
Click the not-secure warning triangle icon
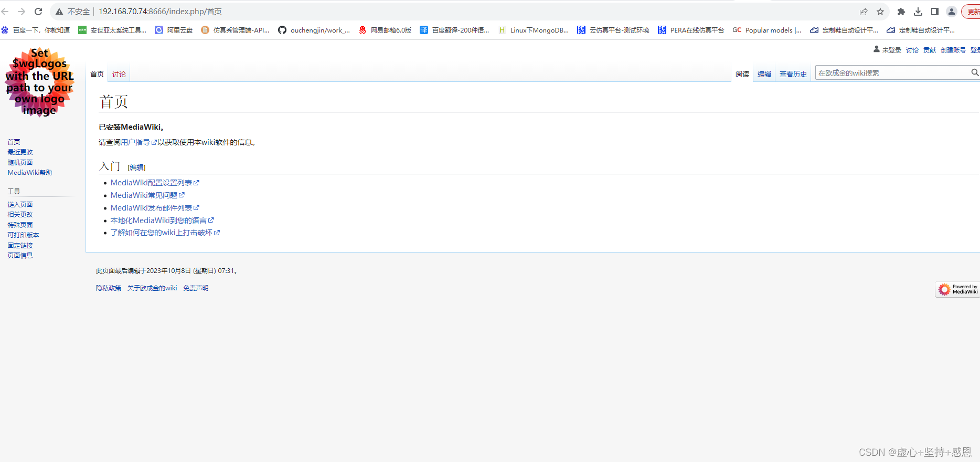coord(59,12)
